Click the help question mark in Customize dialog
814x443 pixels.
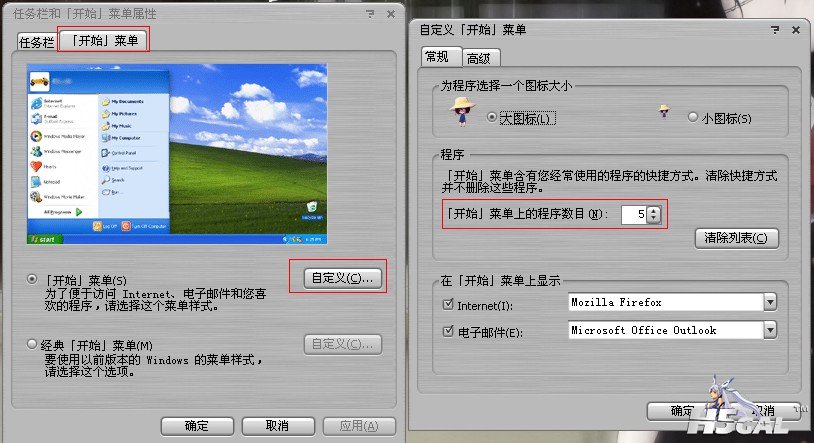click(x=775, y=30)
